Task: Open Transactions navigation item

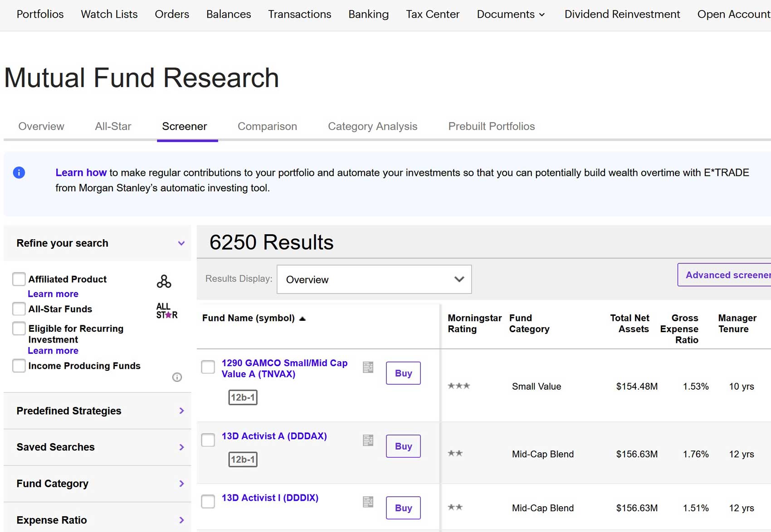Action: 299,15
